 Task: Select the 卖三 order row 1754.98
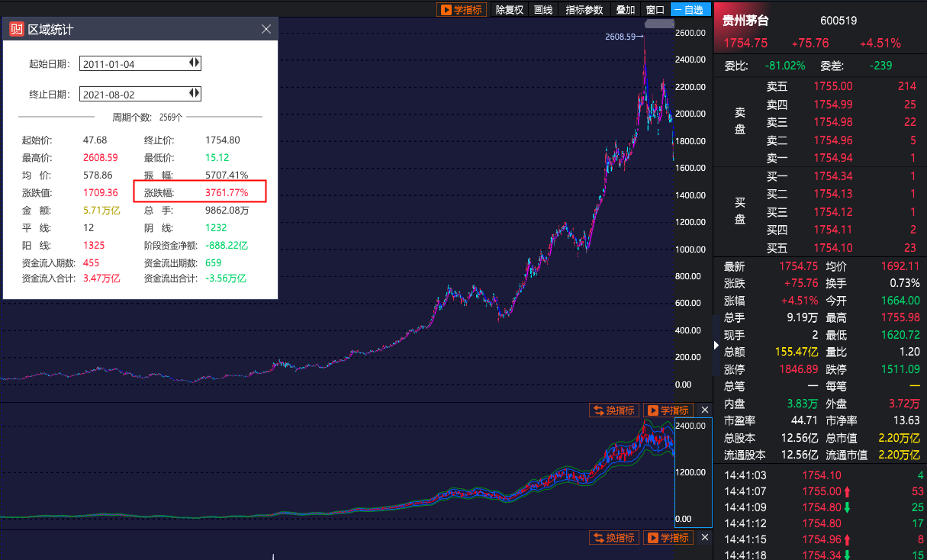point(842,122)
